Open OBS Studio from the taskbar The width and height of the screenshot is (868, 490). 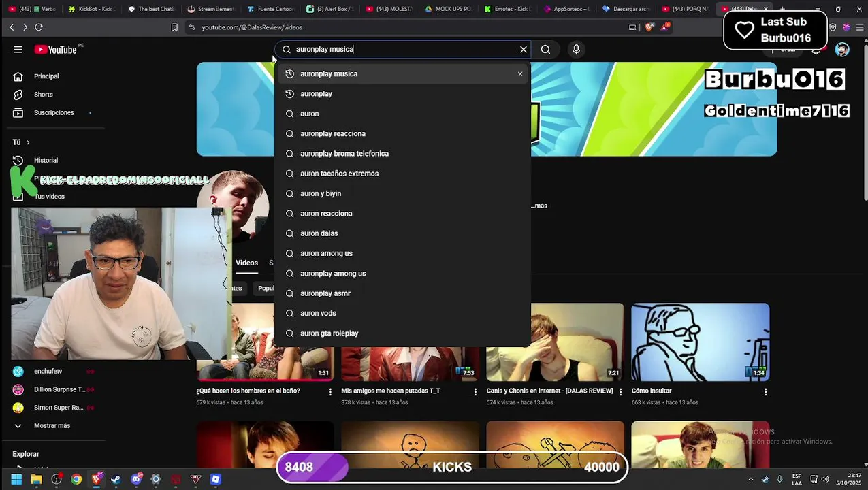click(57, 479)
